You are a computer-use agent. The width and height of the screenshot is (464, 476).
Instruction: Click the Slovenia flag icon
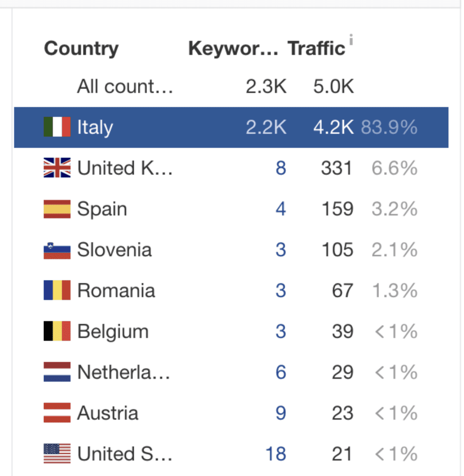click(x=57, y=250)
